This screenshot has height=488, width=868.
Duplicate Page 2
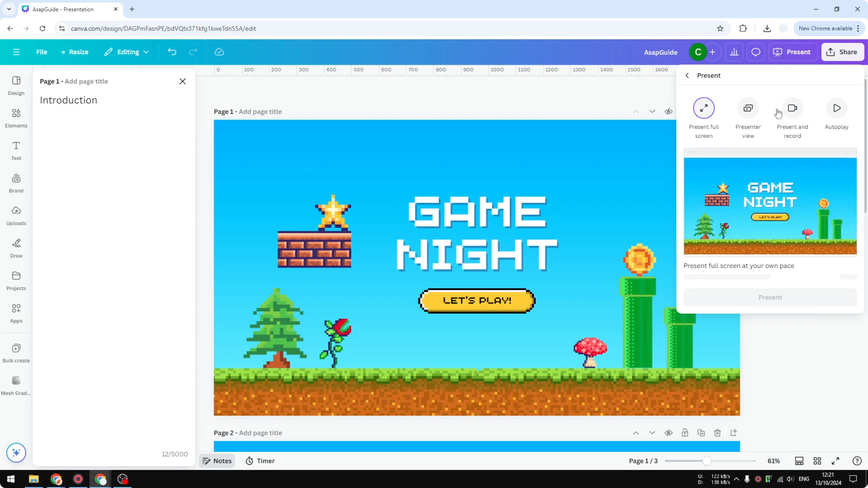pos(701,433)
